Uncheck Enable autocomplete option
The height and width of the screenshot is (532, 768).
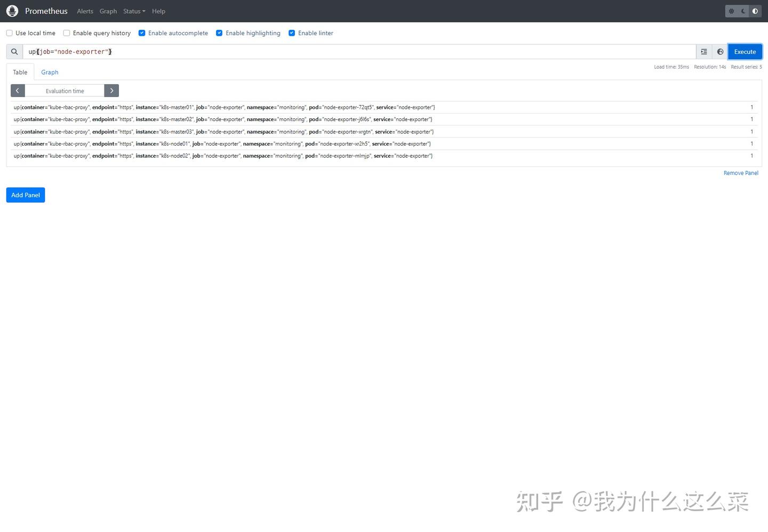click(x=142, y=33)
